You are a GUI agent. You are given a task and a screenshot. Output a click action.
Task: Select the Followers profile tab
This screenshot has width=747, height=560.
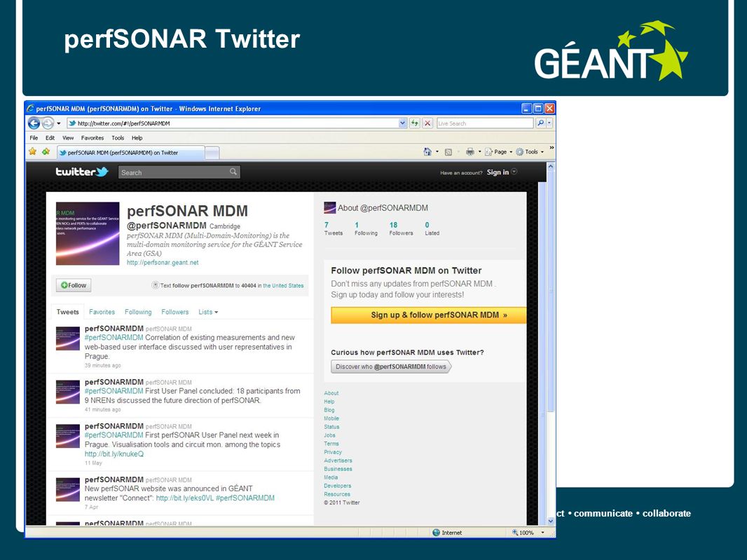click(175, 312)
